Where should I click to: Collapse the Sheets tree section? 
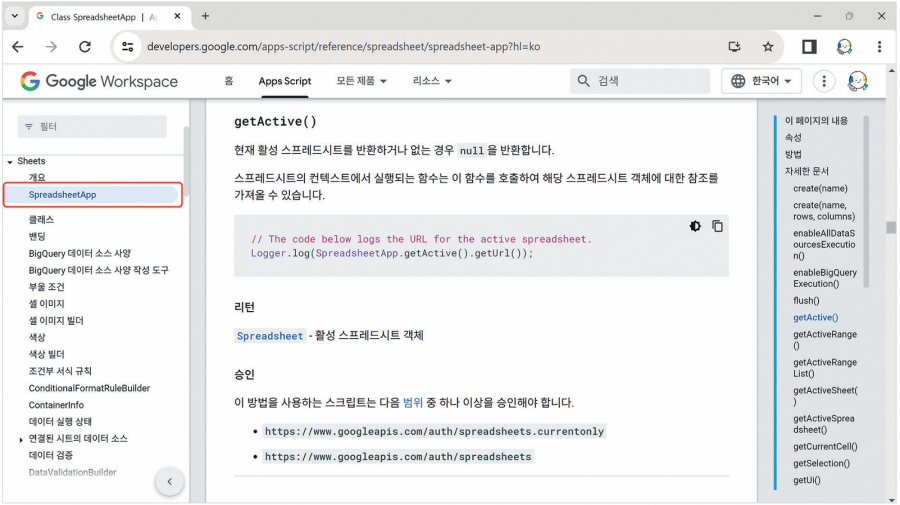[x=10, y=162]
